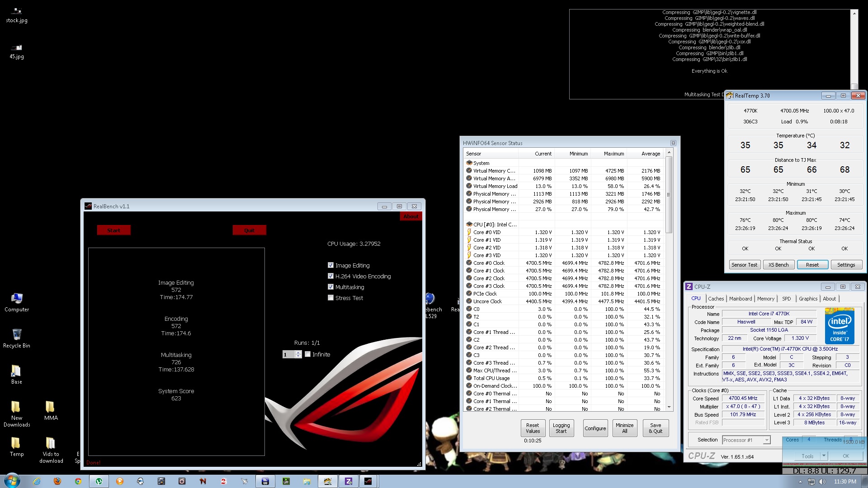Click the Internet Explorer taskbar icon

tap(37, 481)
